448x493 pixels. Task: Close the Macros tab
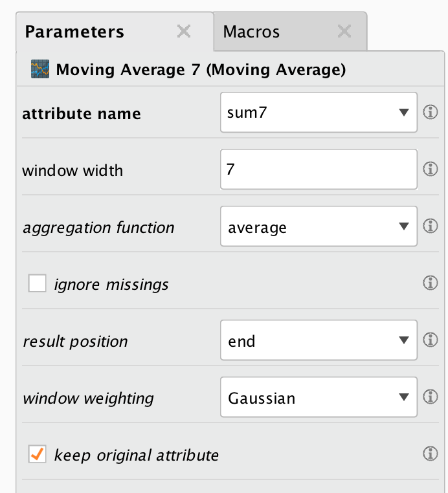344,32
